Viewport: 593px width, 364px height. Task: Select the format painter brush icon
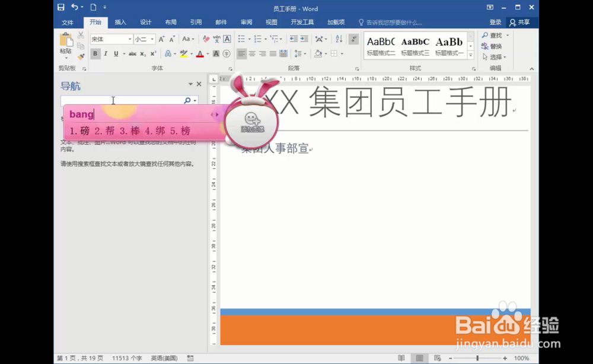[81, 57]
